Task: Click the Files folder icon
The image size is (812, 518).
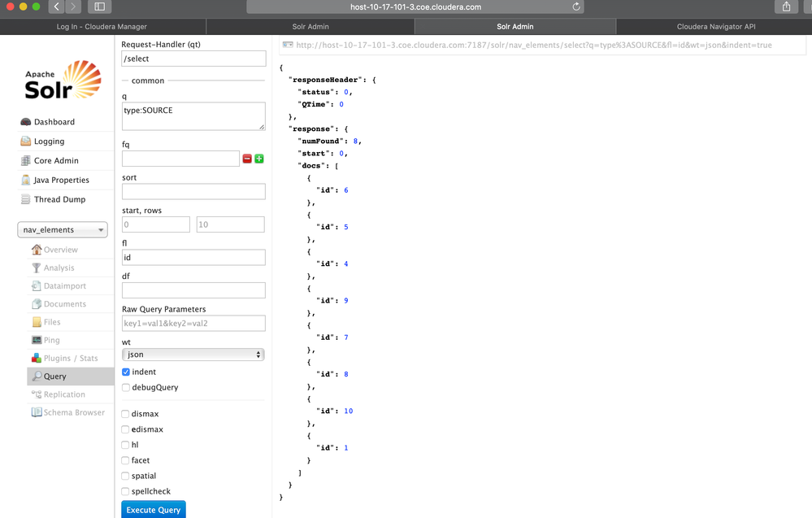Action: tap(37, 322)
